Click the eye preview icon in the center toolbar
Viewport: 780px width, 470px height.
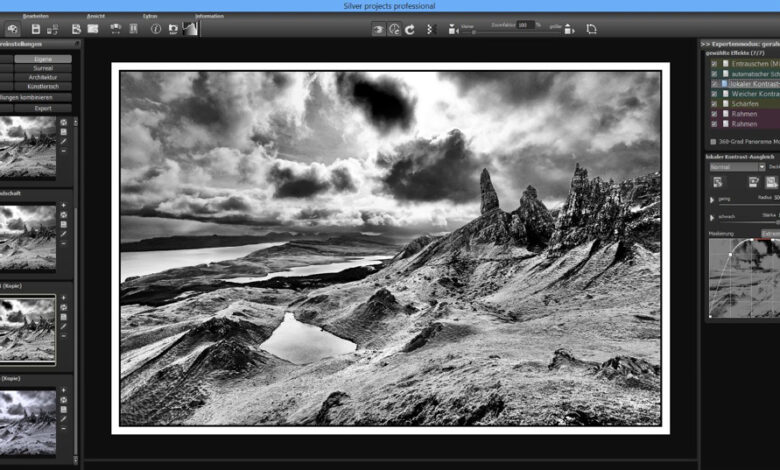(x=379, y=29)
